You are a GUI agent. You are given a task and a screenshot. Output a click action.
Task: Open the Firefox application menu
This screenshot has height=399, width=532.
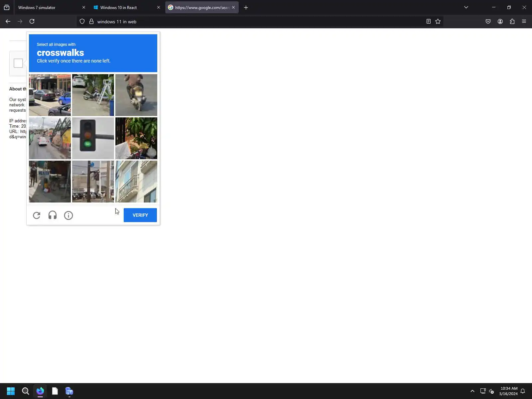[x=524, y=22]
